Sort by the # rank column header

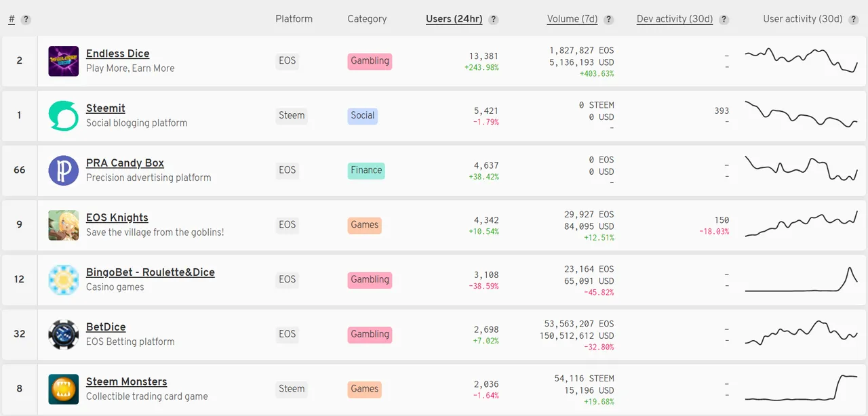tap(12, 19)
